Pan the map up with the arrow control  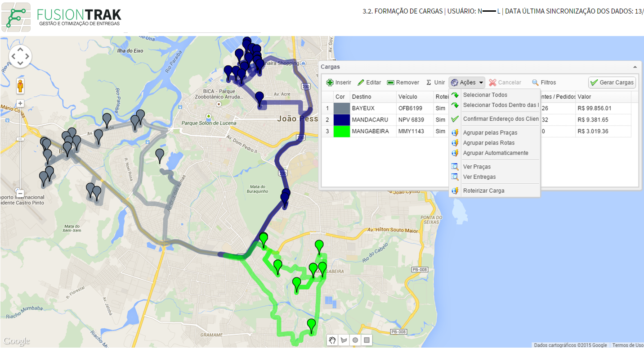20,50
